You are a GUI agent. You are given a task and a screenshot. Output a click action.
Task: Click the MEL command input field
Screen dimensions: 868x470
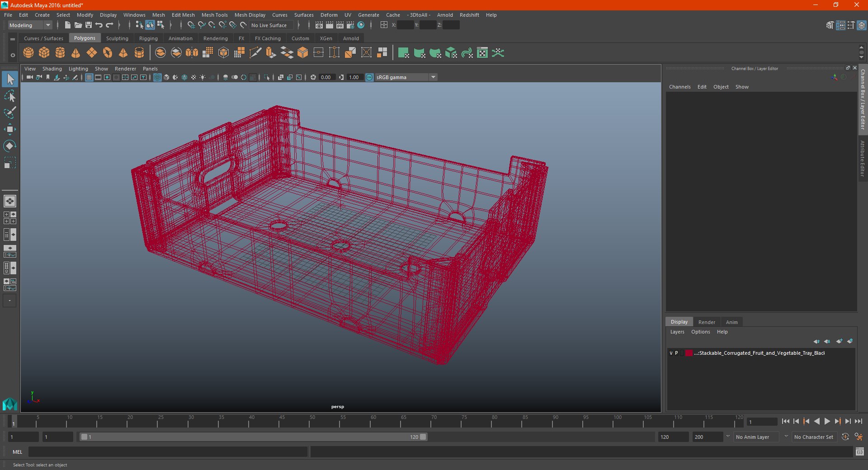click(168, 452)
